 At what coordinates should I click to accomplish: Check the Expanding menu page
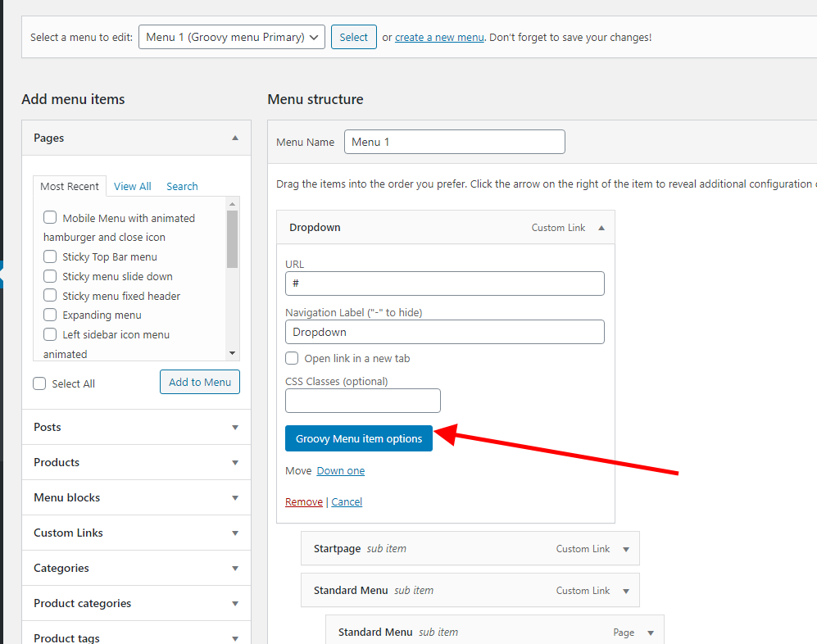pyautogui.click(x=49, y=315)
